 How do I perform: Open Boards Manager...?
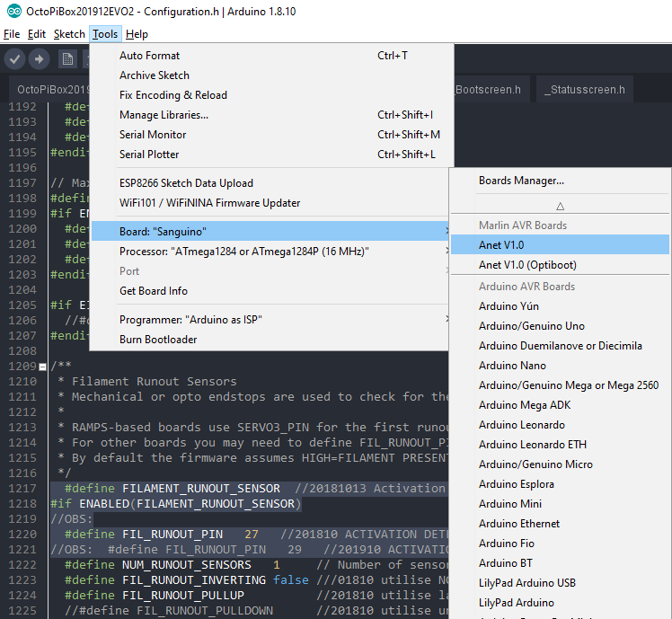tap(560, 181)
